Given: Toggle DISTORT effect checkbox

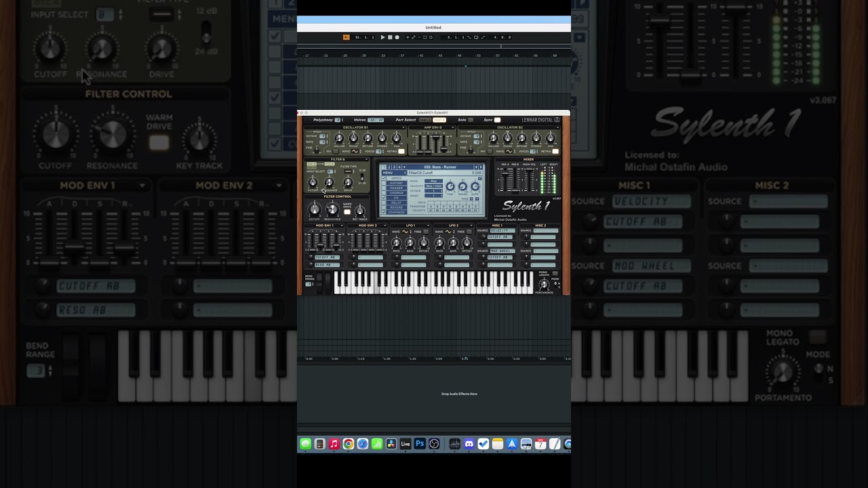Looking at the screenshot, I should tap(384, 183).
